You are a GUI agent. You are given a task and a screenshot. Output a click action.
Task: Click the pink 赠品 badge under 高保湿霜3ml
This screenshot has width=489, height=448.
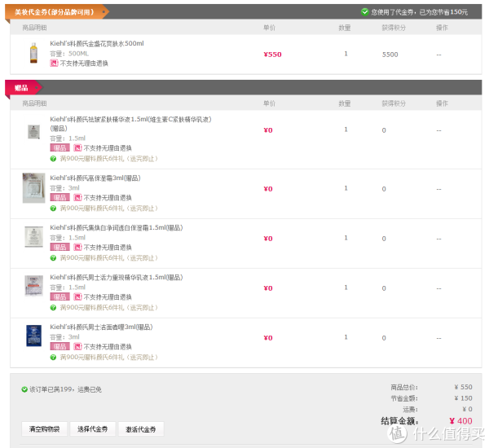[x=59, y=197]
